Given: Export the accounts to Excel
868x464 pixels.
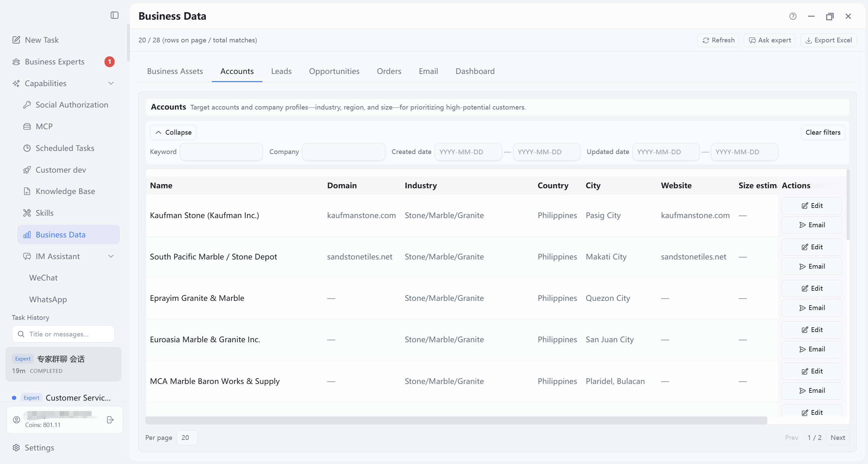Looking at the screenshot, I should pos(828,40).
